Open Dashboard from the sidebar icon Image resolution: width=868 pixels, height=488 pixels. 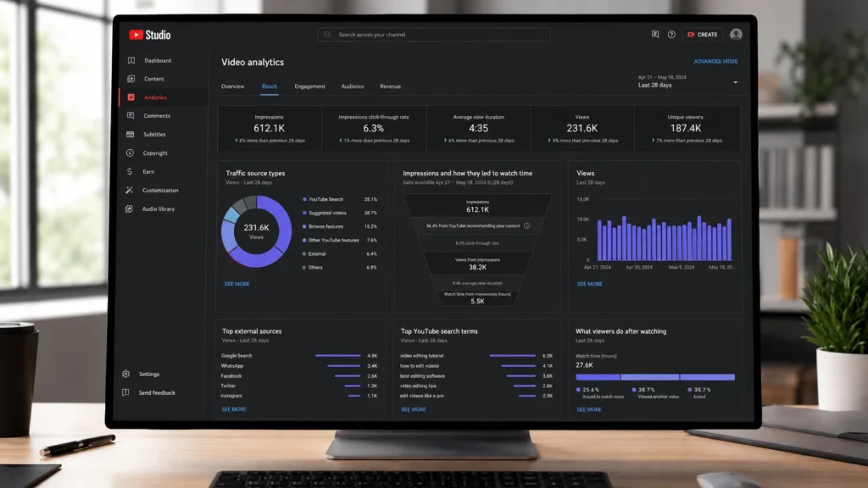tap(131, 60)
